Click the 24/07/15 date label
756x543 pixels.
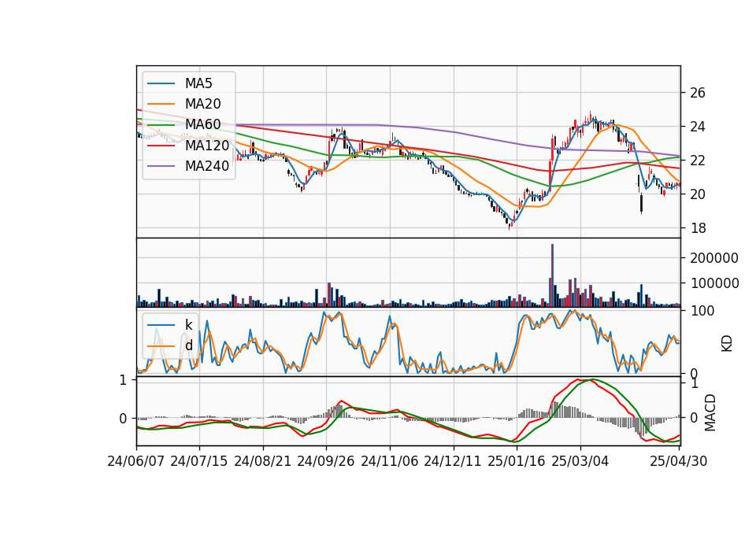point(199,461)
